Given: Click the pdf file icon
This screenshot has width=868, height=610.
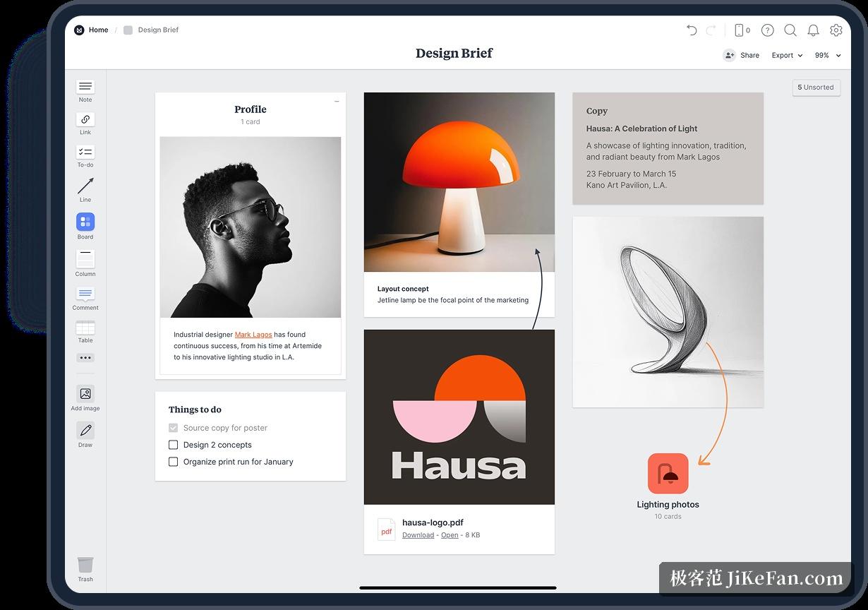Looking at the screenshot, I should click(x=386, y=530).
